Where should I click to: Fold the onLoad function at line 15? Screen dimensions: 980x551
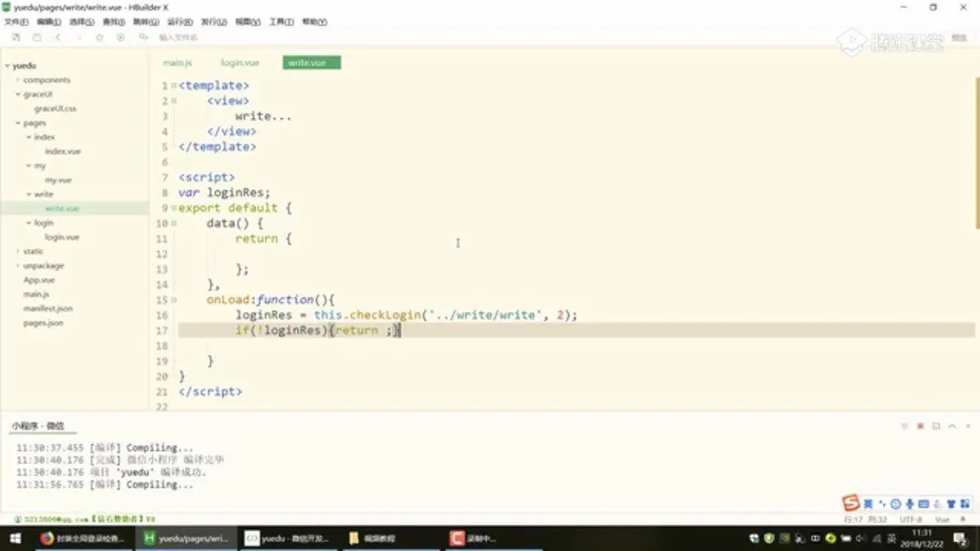174,300
